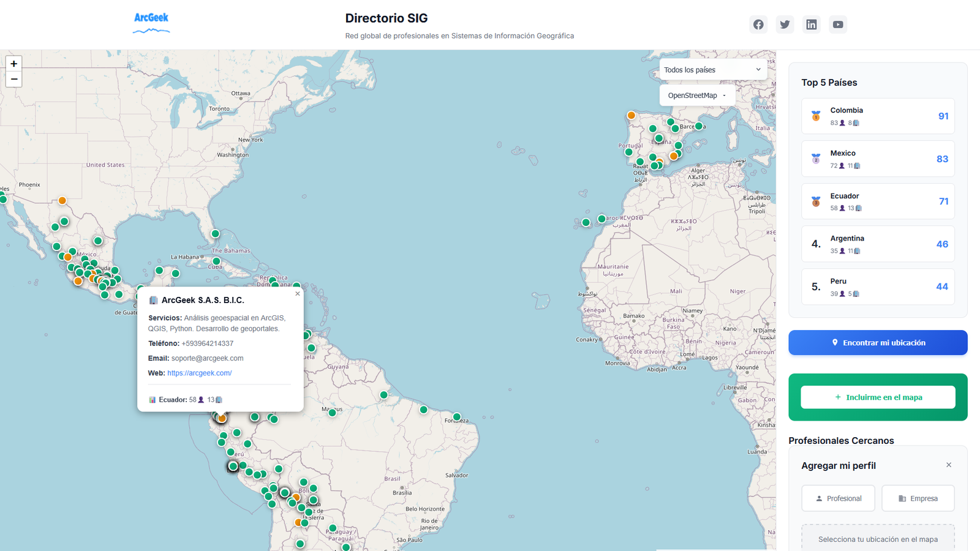
Task: Click the Ecuador stats line in popup
Action: tap(185, 400)
